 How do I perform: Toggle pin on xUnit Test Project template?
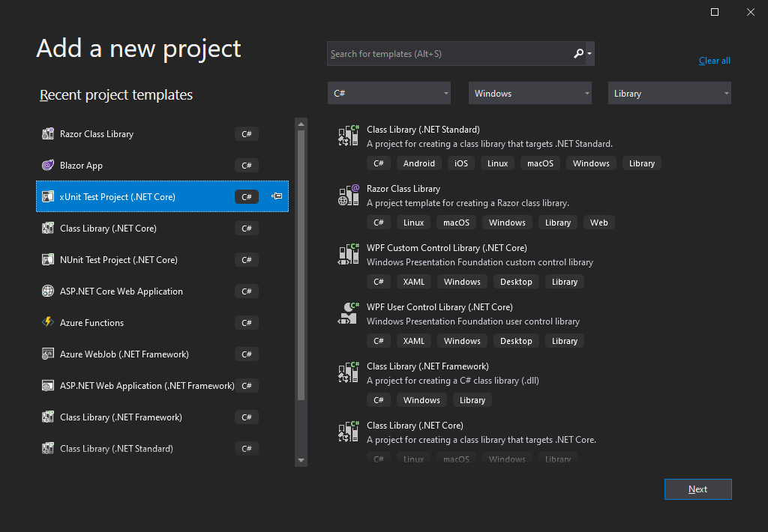(x=277, y=196)
